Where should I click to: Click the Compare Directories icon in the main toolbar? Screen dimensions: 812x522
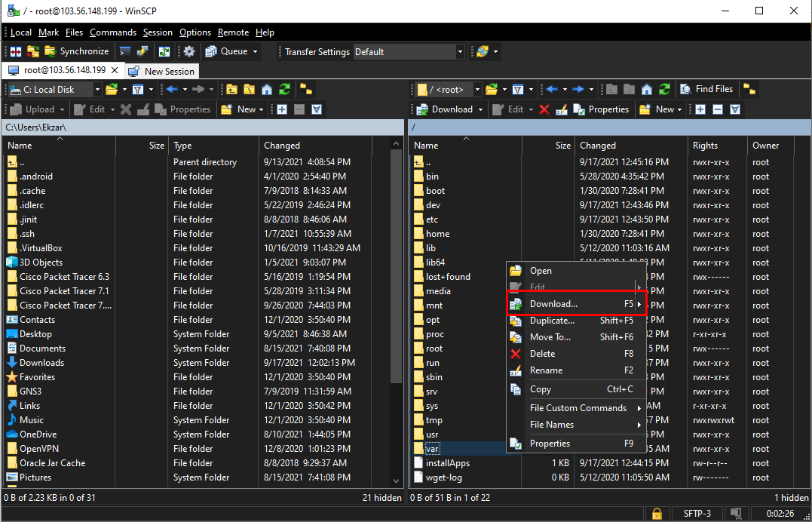click(16, 51)
